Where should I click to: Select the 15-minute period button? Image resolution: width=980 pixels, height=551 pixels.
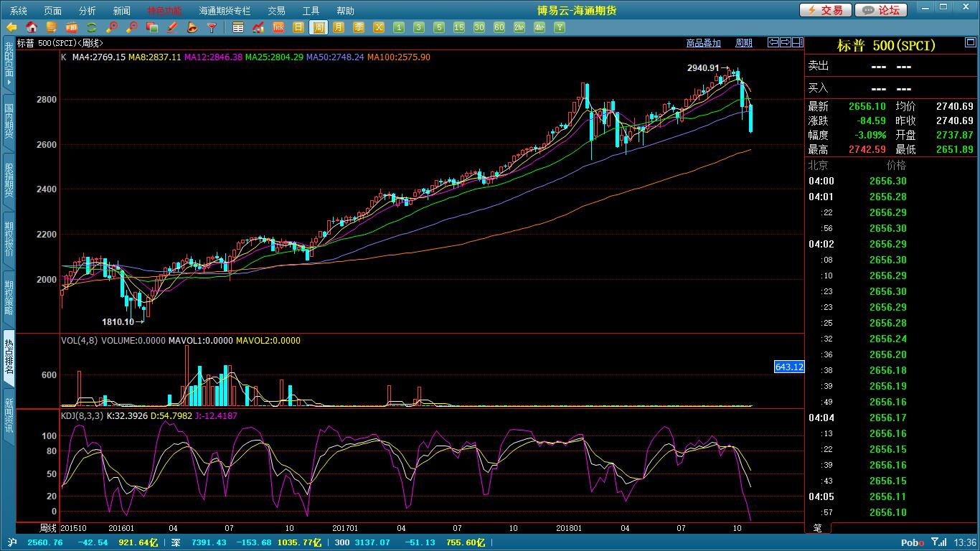point(459,27)
